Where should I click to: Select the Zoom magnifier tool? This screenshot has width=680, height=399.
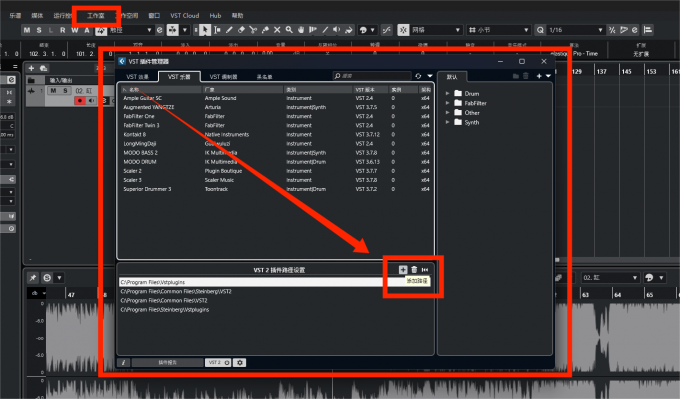289,30
